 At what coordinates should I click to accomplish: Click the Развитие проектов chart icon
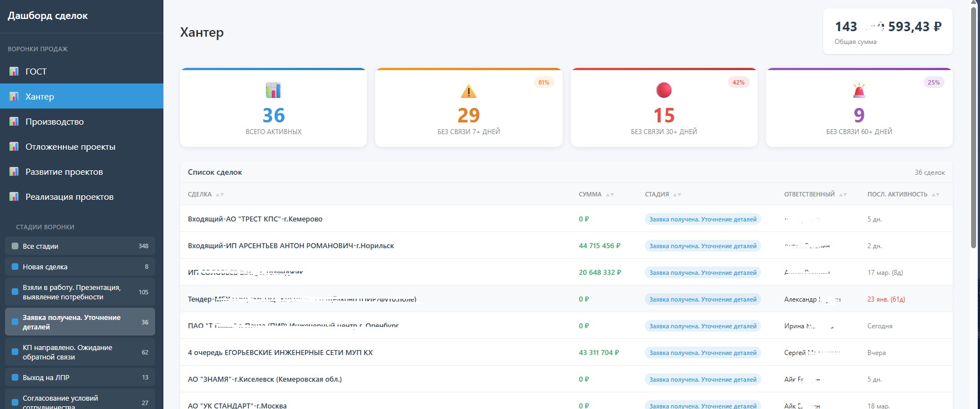[x=14, y=171]
